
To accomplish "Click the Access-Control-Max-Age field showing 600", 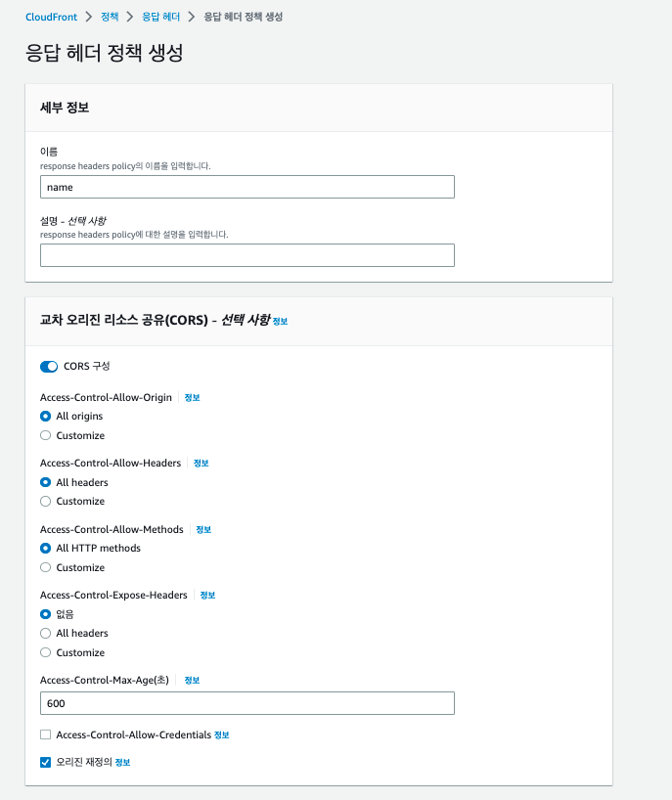I will click(247, 703).
